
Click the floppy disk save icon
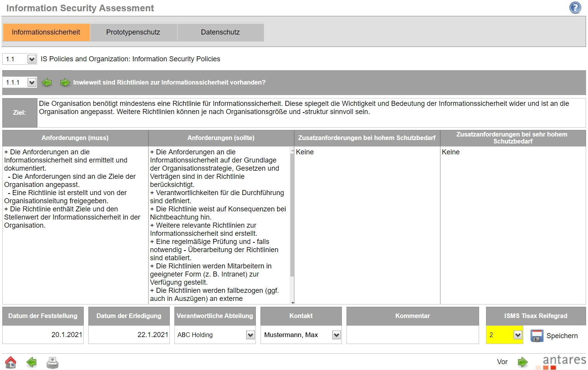tap(537, 335)
